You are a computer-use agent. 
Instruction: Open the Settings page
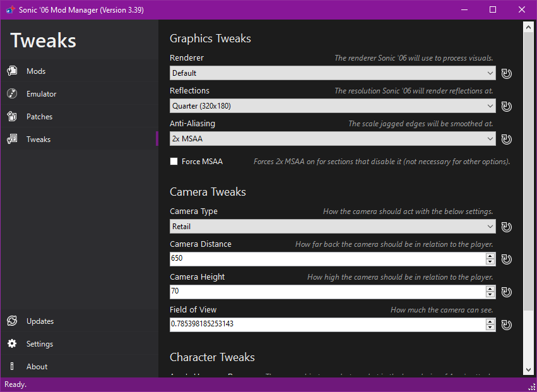79,343
